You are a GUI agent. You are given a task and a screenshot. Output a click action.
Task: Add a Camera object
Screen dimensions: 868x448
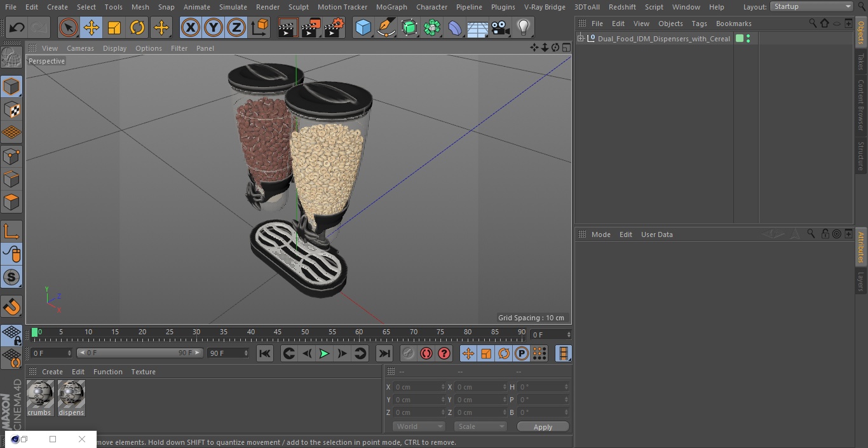coord(500,27)
